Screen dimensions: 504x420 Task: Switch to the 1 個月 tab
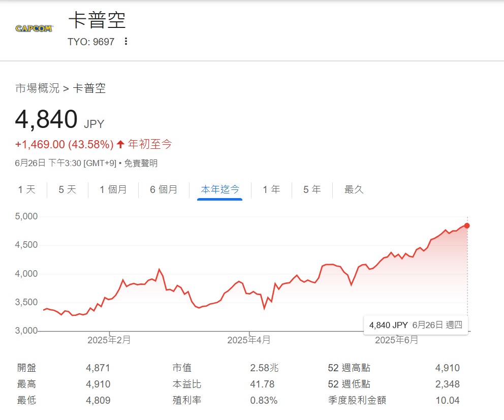pyautogui.click(x=113, y=189)
